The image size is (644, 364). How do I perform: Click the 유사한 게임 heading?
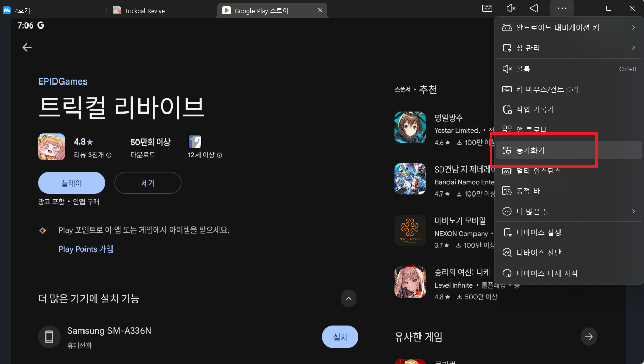[418, 337]
